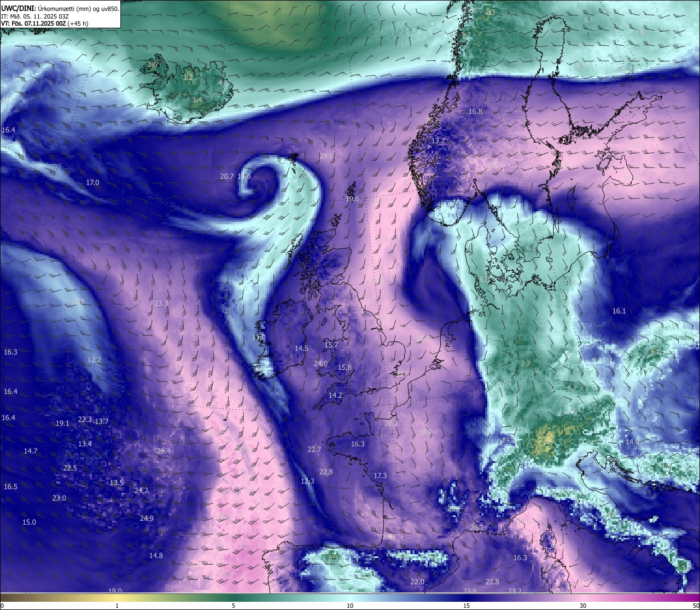Click the 24.2 value in the Atlantic

point(141,491)
